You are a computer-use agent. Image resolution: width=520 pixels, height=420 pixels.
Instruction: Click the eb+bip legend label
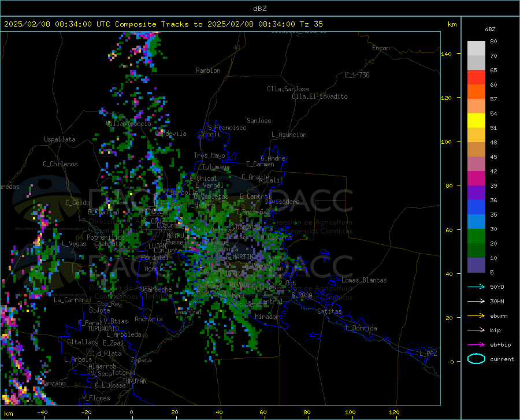click(x=500, y=345)
